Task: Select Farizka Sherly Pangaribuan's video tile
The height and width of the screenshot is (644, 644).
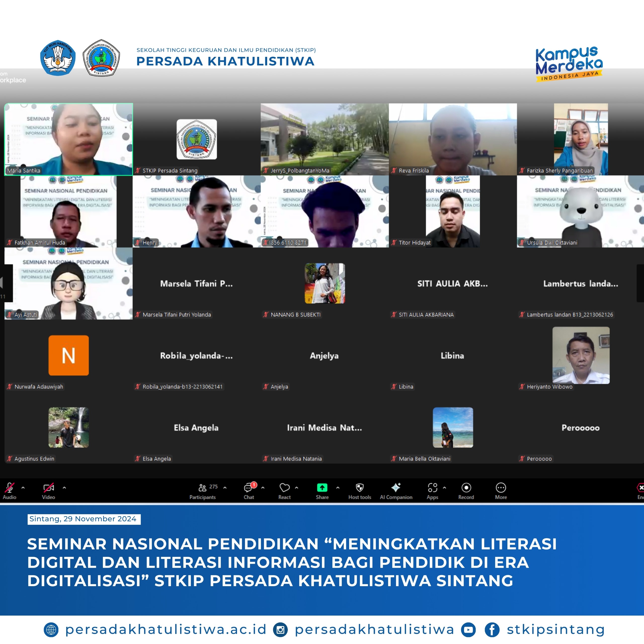Action: (581, 139)
